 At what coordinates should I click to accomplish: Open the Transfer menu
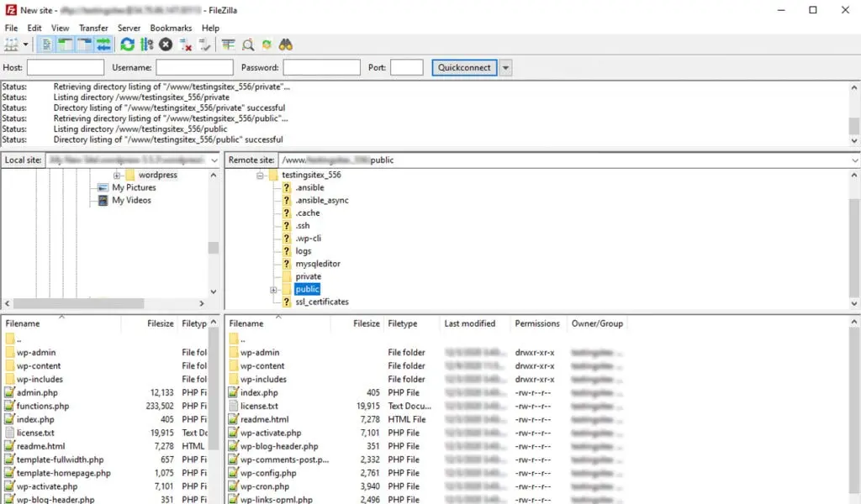93,28
